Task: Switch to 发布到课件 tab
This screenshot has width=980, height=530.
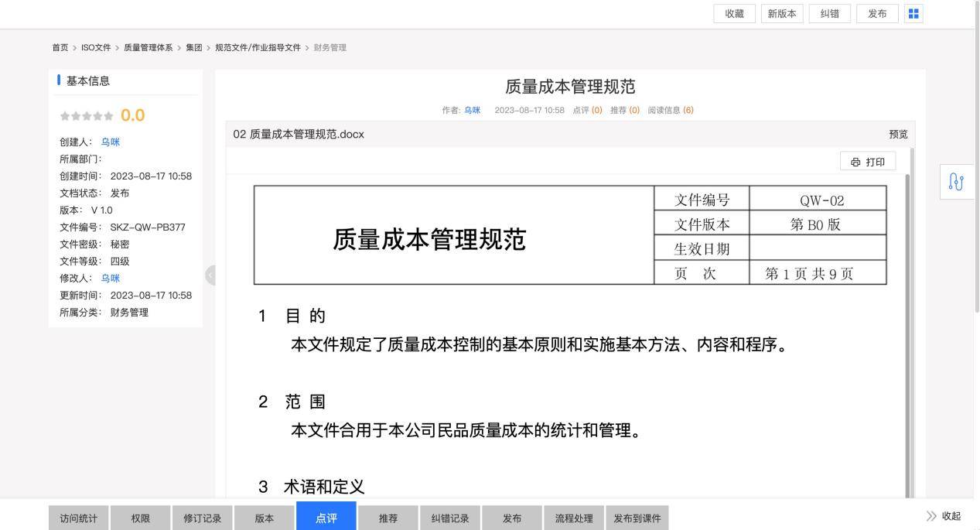Action: coord(637,518)
